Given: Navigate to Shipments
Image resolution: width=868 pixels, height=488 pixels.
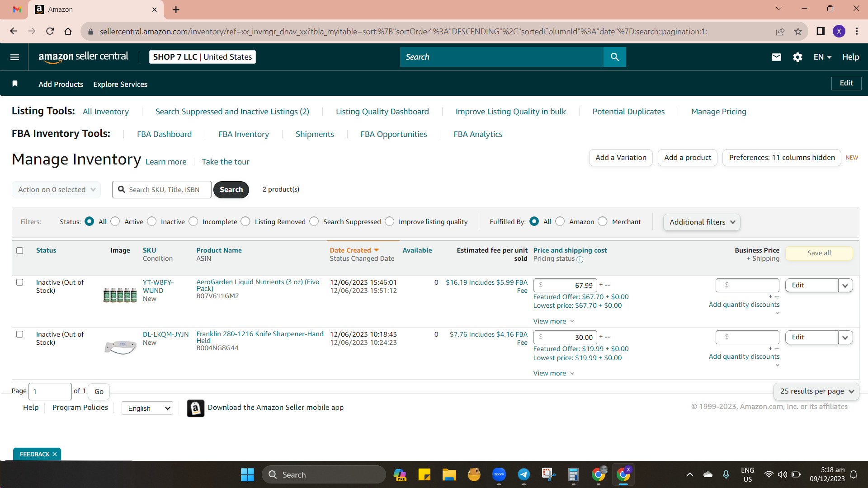Looking at the screenshot, I should 315,134.
